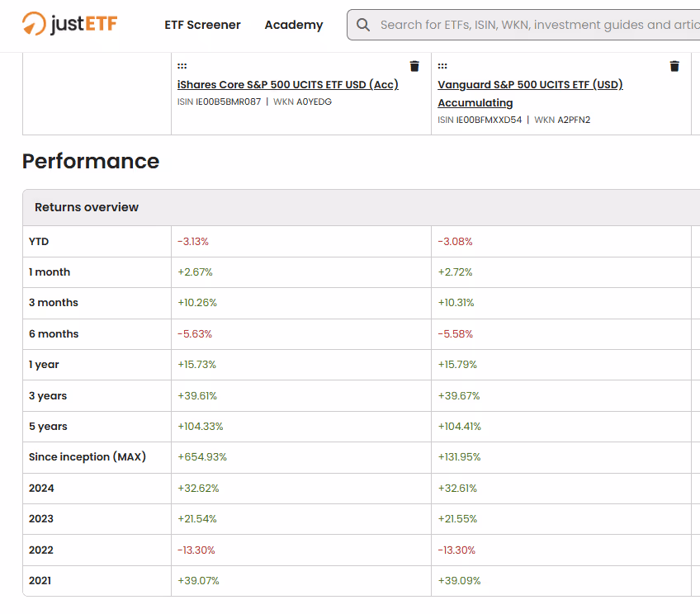700x614 pixels.
Task: Click the +32.61% value
Action: pos(457,489)
